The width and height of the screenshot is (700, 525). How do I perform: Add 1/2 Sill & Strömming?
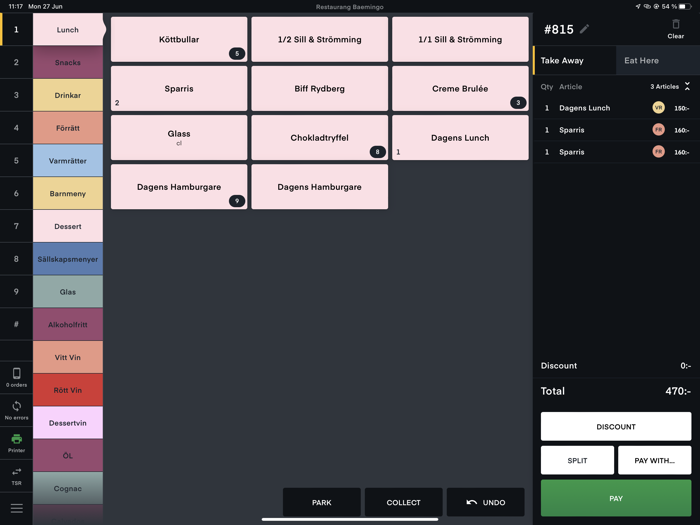coord(320,39)
